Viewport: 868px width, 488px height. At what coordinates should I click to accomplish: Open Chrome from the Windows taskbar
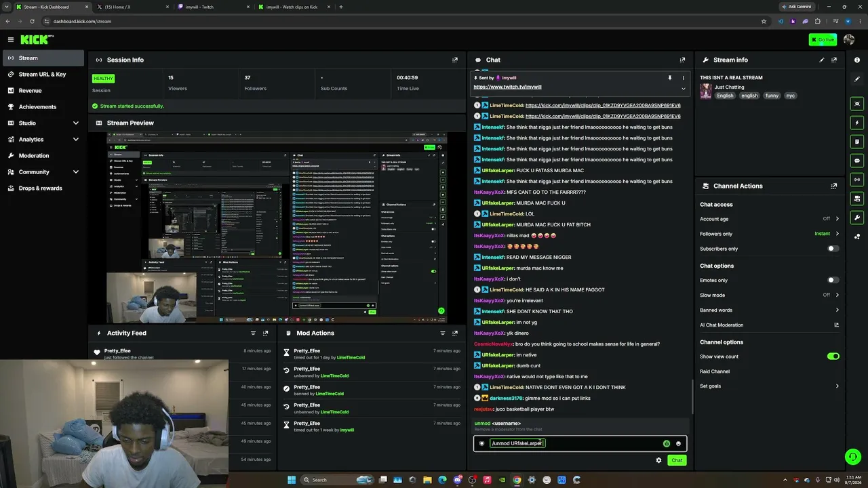(x=517, y=480)
